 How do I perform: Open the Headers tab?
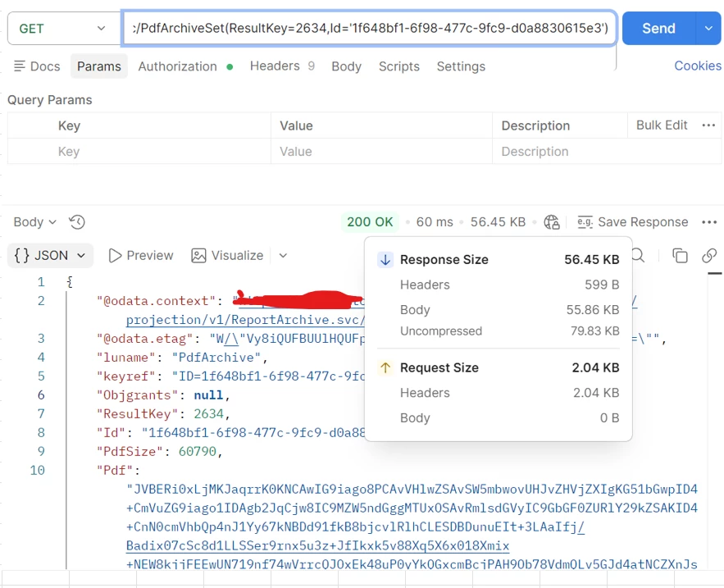275,66
